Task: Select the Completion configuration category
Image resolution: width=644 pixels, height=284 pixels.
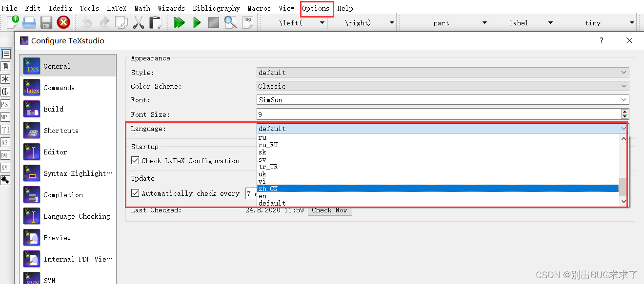Action: 68,195
